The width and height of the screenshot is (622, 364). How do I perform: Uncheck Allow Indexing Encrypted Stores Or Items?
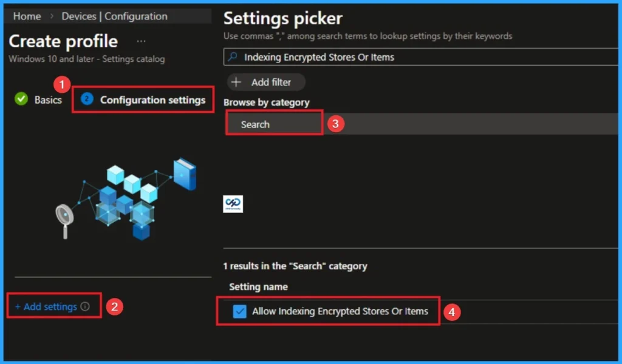(239, 311)
